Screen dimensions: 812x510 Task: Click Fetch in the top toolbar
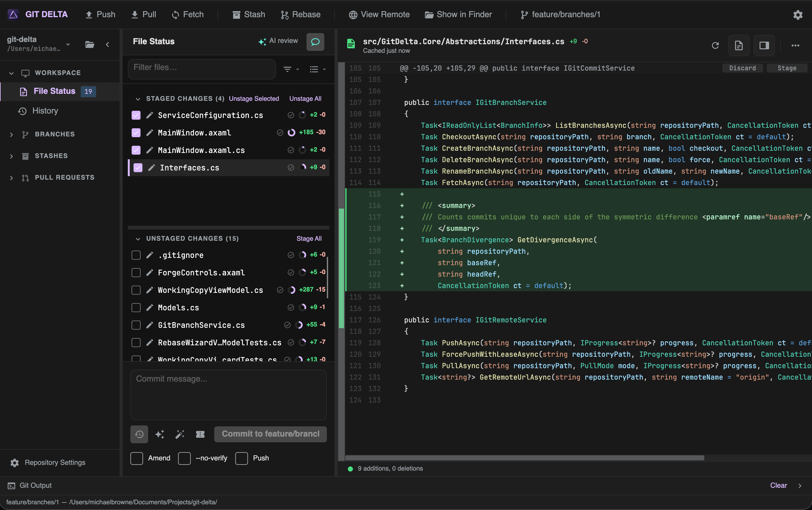[x=188, y=15]
